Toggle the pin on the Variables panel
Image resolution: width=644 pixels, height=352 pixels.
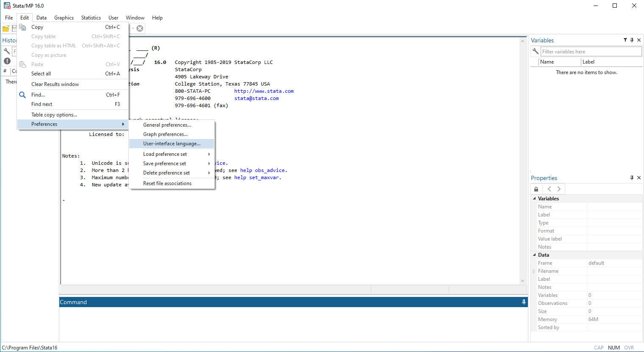[632, 40]
